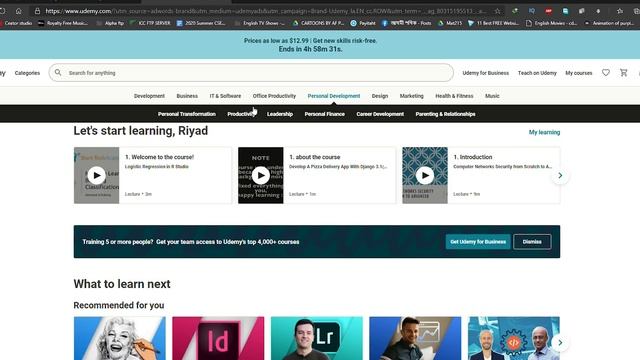Screen dimensions: 640x360
Task: Open Udemy for Business link
Action: tap(486, 73)
